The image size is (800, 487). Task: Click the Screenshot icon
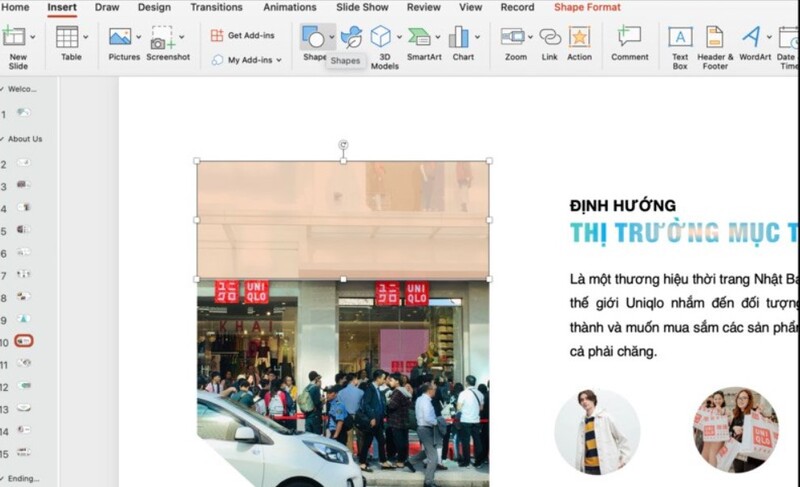point(163,38)
